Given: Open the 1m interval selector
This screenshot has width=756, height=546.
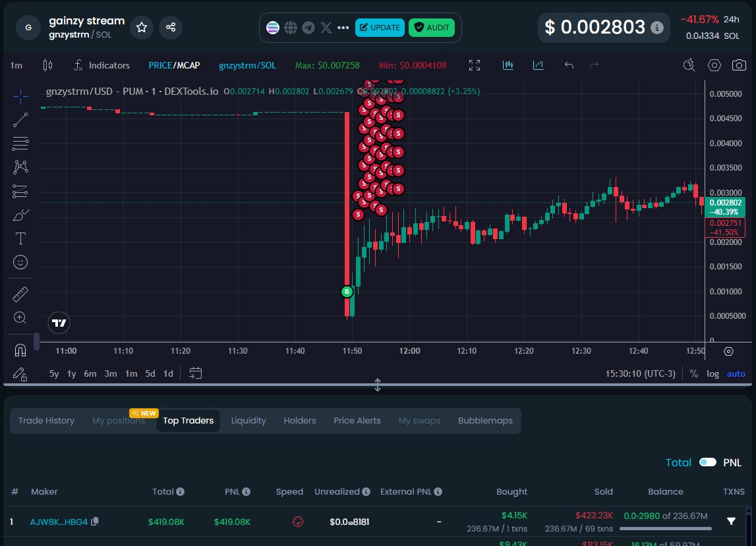Looking at the screenshot, I should 16,65.
